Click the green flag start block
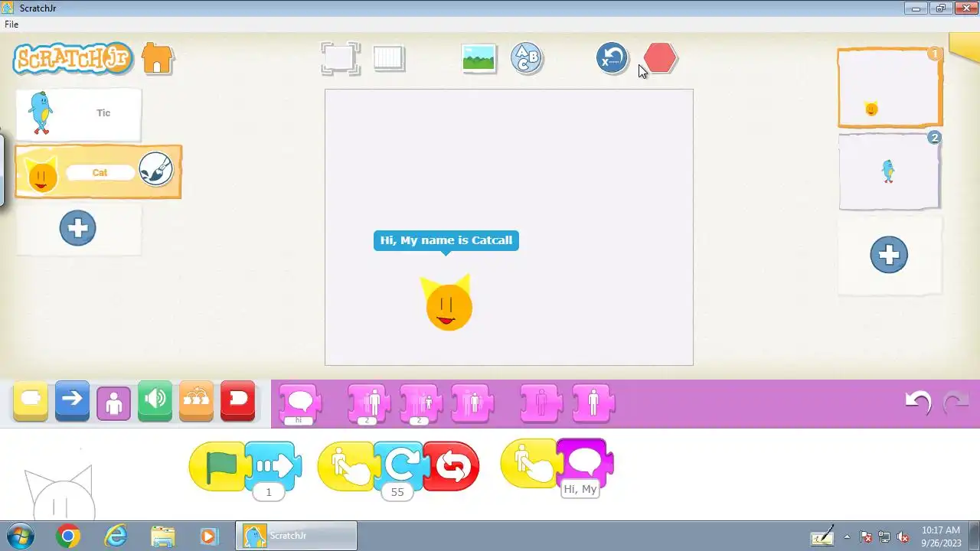 click(217, 465)
